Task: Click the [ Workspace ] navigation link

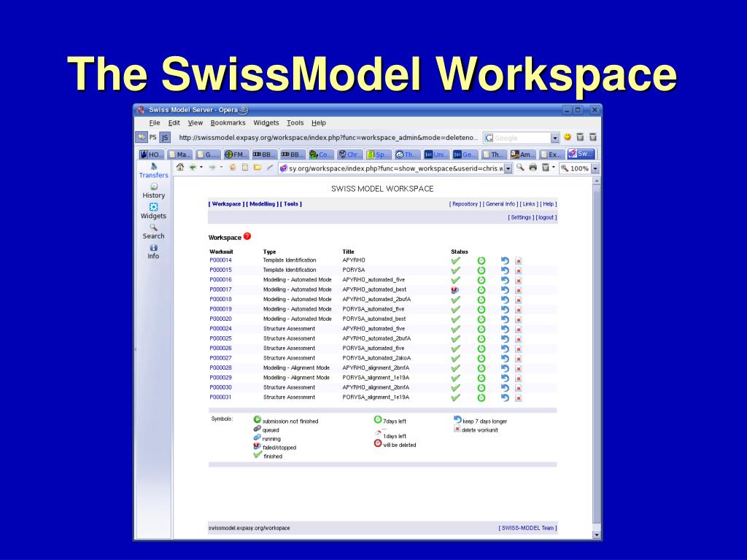Action: pos(226,204)
